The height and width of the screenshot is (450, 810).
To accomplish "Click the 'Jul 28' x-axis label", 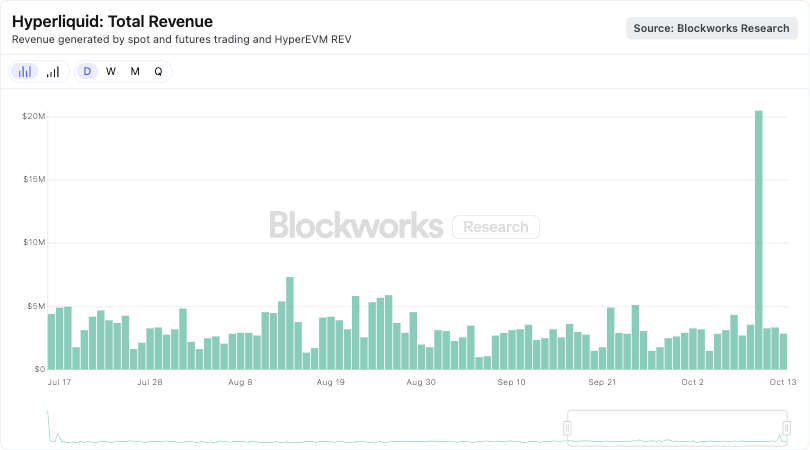I will click(150, 382).
